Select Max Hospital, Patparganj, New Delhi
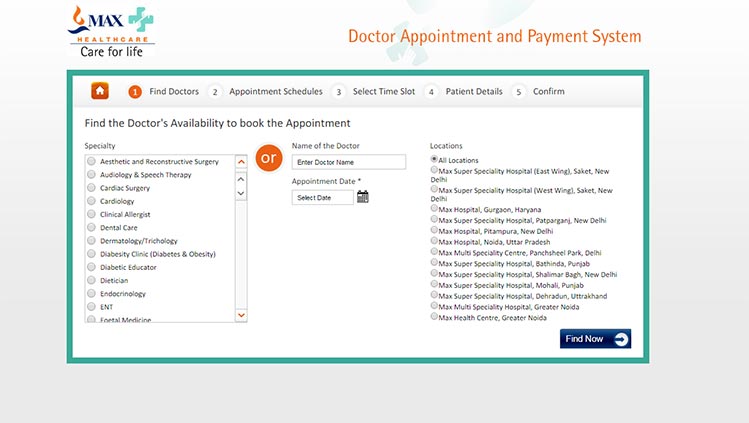Screen dimensions: 749x423 click(434, 219)
